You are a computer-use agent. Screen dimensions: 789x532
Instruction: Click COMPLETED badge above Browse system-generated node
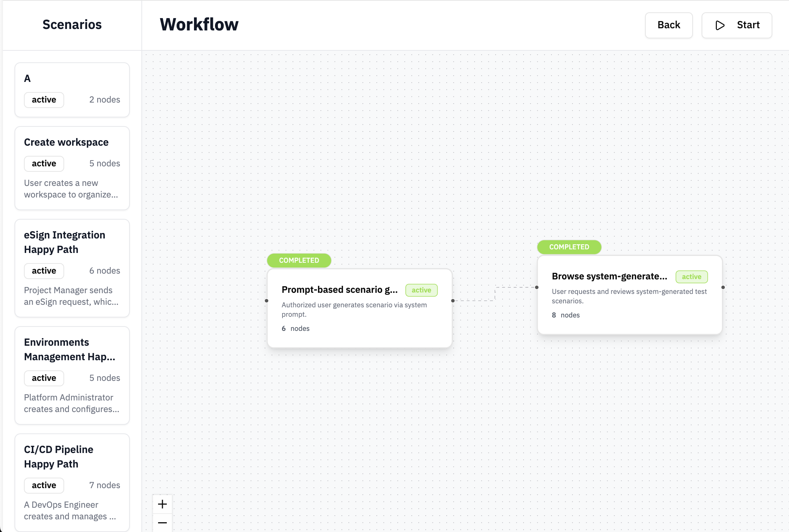(x=569, y=247)
